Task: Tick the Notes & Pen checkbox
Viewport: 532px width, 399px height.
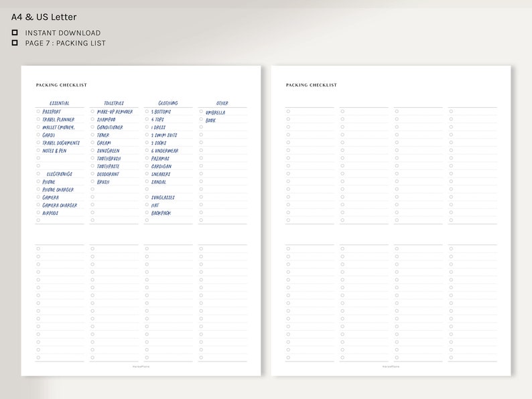Action: tap(38, 150)
